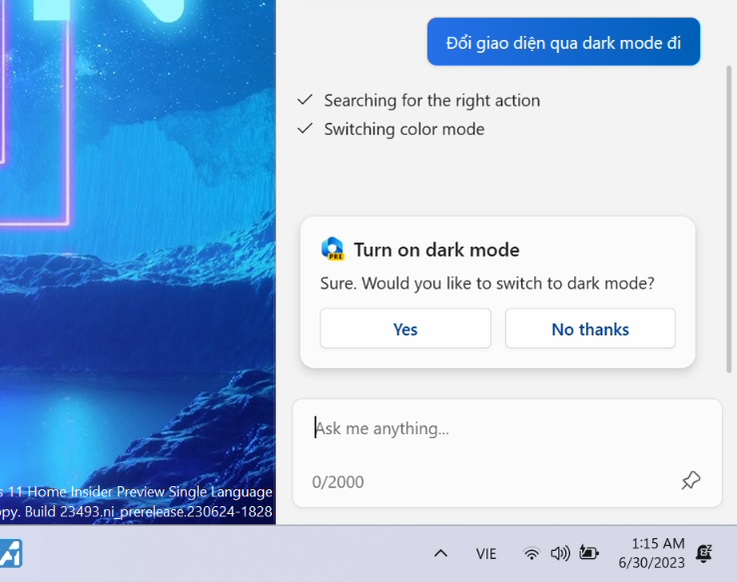Click the Switching color mode step
737x582 pixels.
(x=403, y=129)
